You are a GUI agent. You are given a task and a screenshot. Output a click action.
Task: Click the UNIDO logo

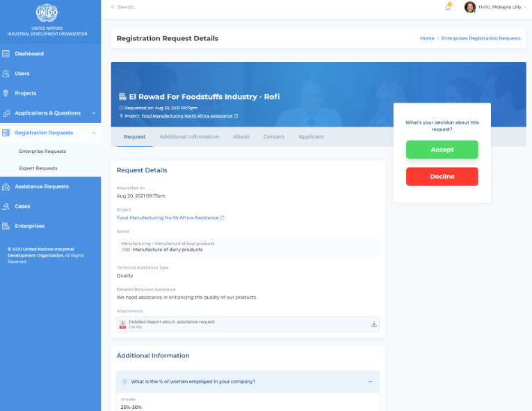tap(47, 14)
